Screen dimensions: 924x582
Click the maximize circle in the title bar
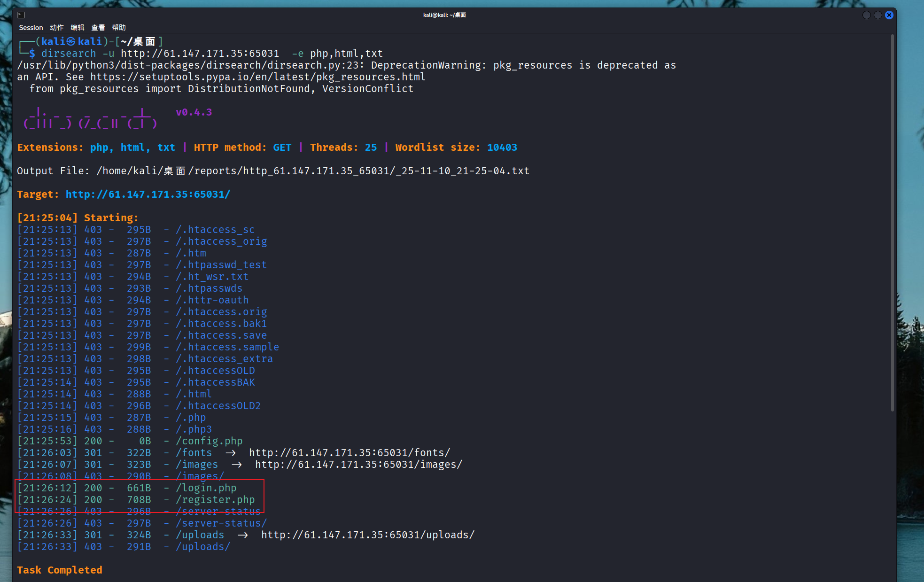877,15
